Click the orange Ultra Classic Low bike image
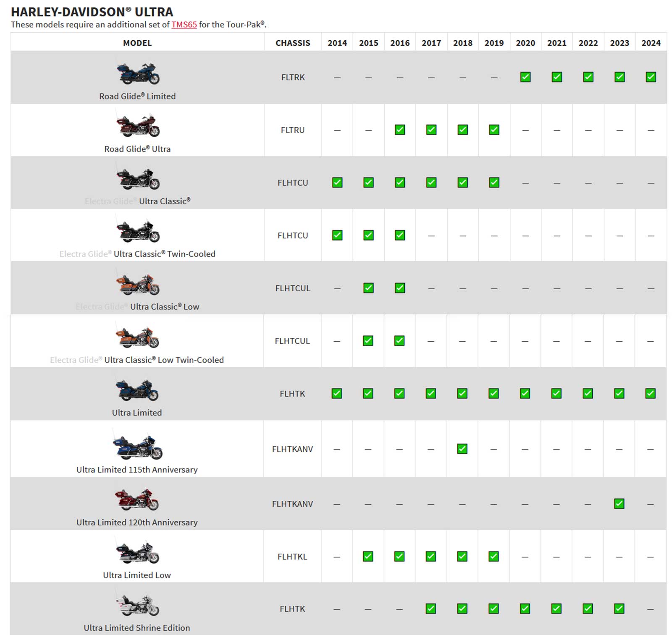Screen dimensions: 672x635 pyautogui.click(x=138, y=285)
